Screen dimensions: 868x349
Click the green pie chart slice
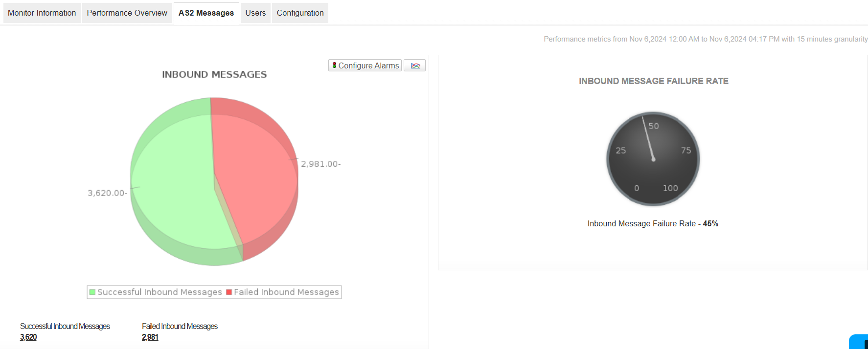171,186
